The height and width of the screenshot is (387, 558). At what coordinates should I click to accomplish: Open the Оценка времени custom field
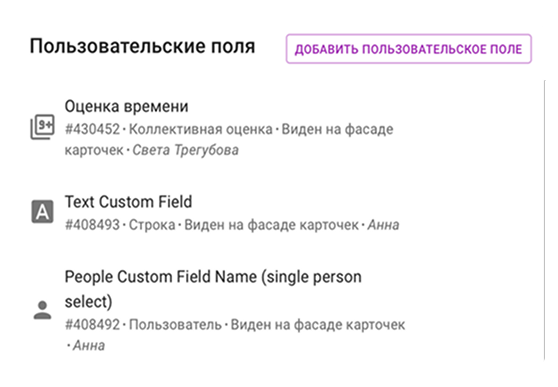(x=126, y=106)
